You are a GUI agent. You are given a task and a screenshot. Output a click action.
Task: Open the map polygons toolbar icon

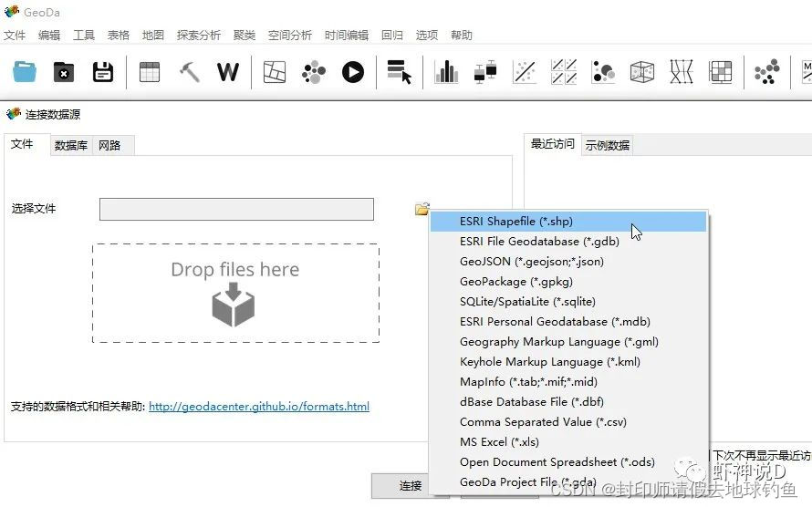tap(275, 72)
